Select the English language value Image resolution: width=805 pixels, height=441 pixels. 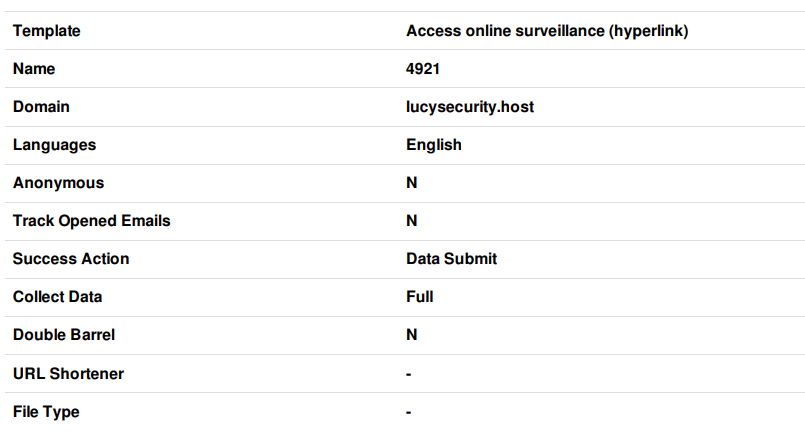(434, 145)
